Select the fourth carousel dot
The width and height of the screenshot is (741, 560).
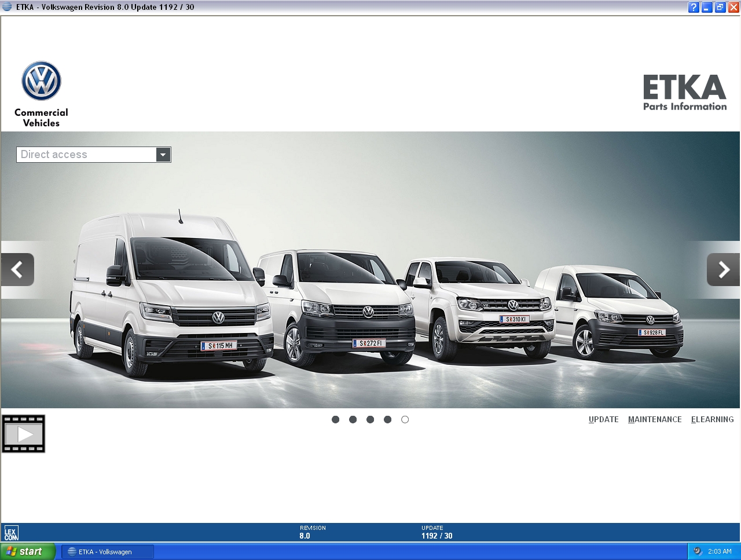tap(387, 419)
